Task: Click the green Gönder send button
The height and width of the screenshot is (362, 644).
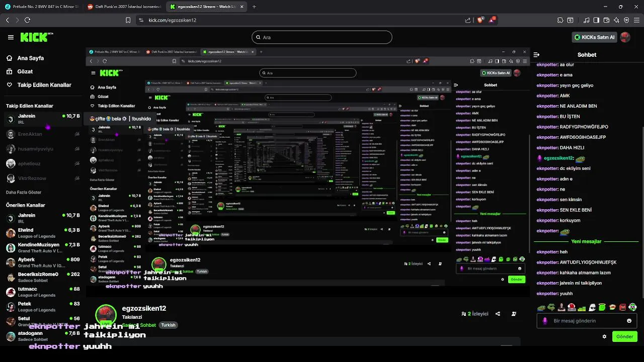Action: pos(625,336)
